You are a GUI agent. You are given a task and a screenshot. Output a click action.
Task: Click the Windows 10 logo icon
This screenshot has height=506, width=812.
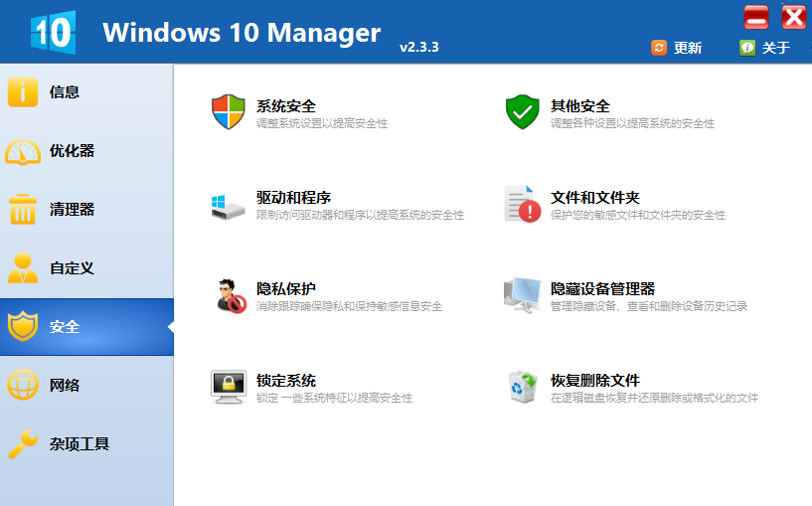coord(54,32)
